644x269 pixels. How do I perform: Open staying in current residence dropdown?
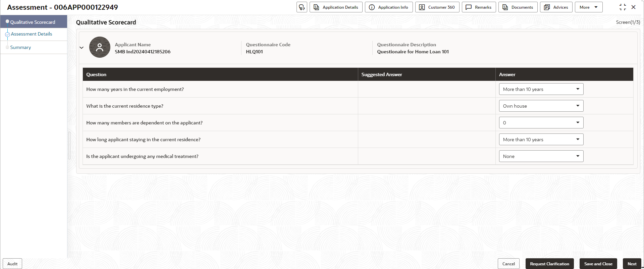541,140
